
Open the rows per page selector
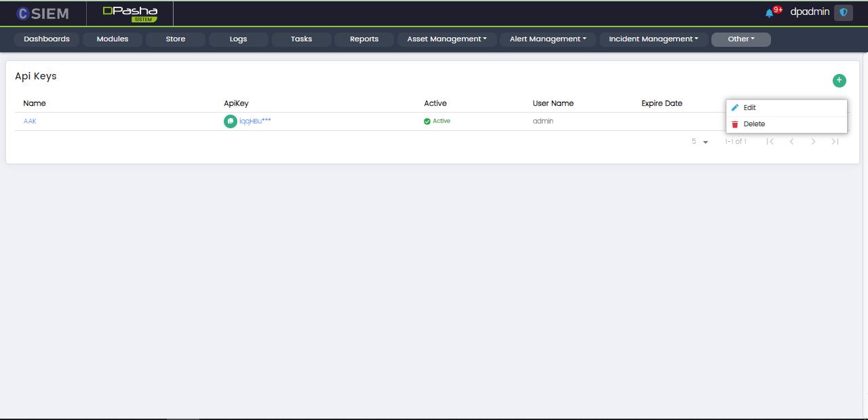point(700,142)
